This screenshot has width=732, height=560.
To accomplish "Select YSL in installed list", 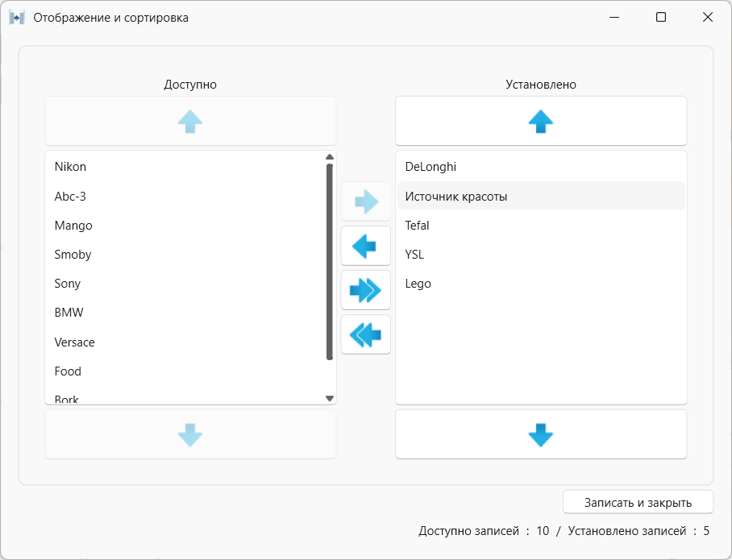I will click(x=541, y=255).
